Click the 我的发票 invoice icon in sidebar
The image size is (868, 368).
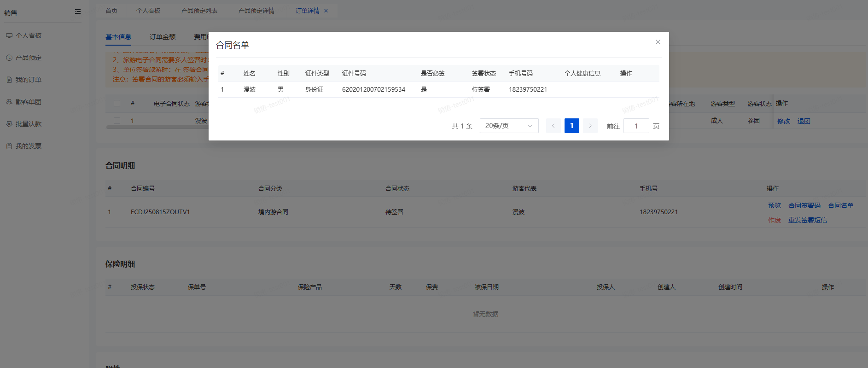coord(9,146)
